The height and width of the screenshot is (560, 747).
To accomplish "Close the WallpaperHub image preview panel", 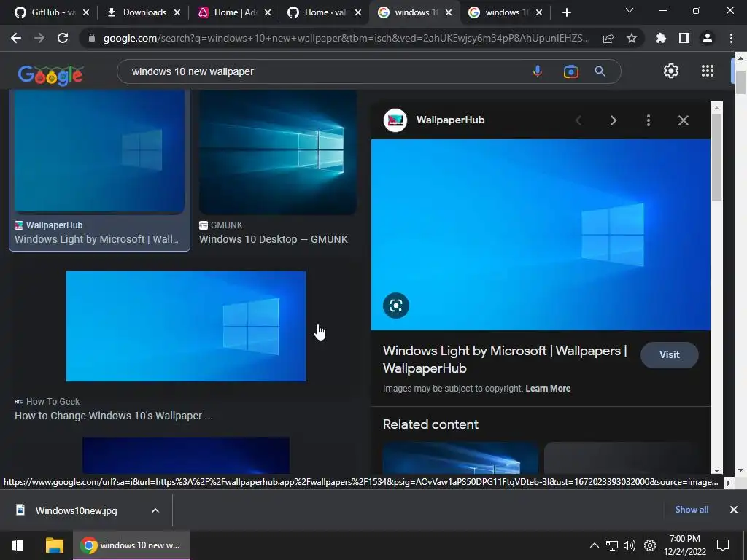I will coord(683,120).
